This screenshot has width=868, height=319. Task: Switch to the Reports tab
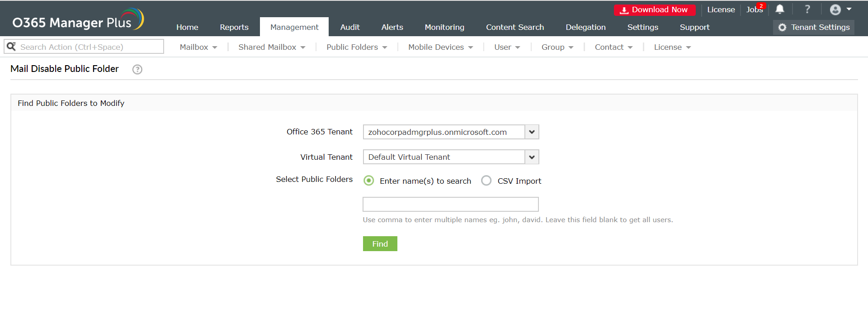(x=234, y=27)
